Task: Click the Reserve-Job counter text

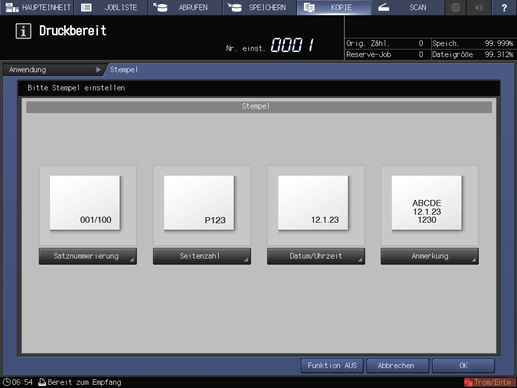Action: click(369, 54)
